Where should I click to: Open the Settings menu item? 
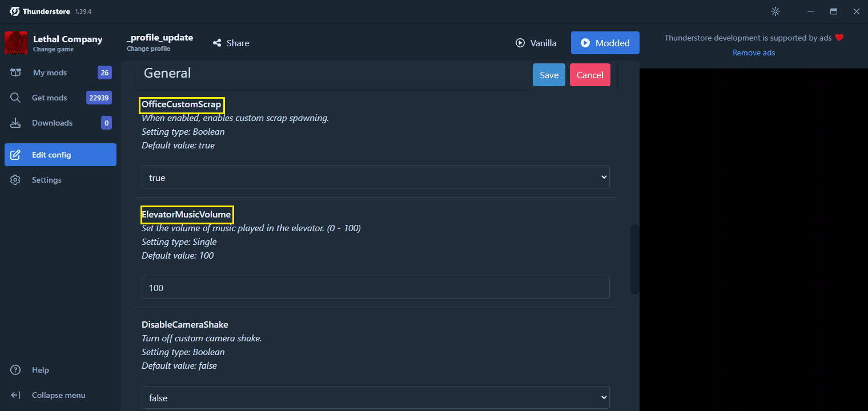point(61,180)
